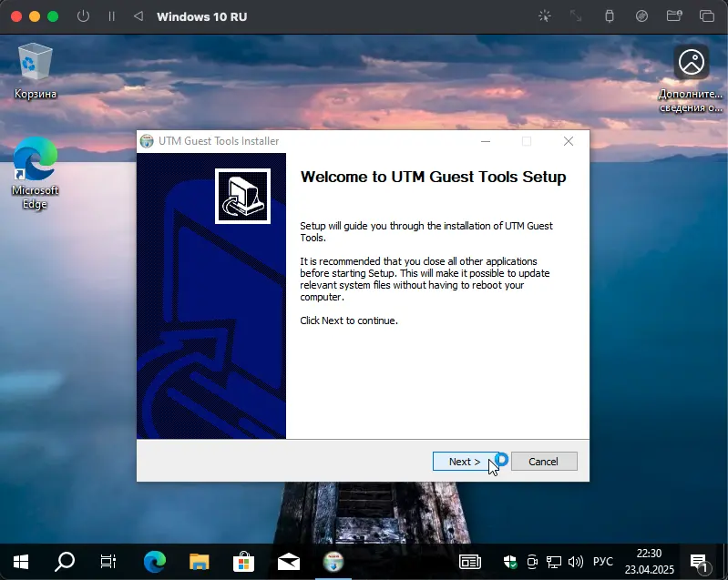The width and height of the screenshot is (728, 580).
Task: Pause the virtual machine
Action: (x=111, y=16)
